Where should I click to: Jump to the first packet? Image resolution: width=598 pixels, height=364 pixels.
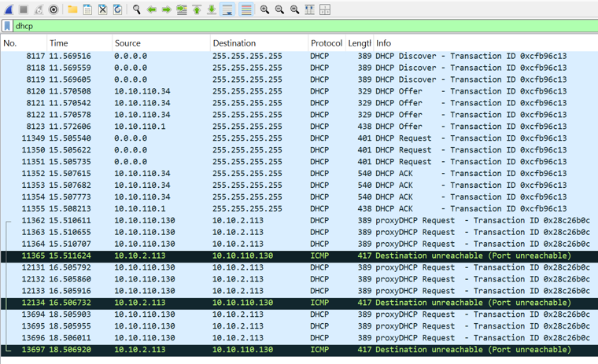(x=197, y=9)
